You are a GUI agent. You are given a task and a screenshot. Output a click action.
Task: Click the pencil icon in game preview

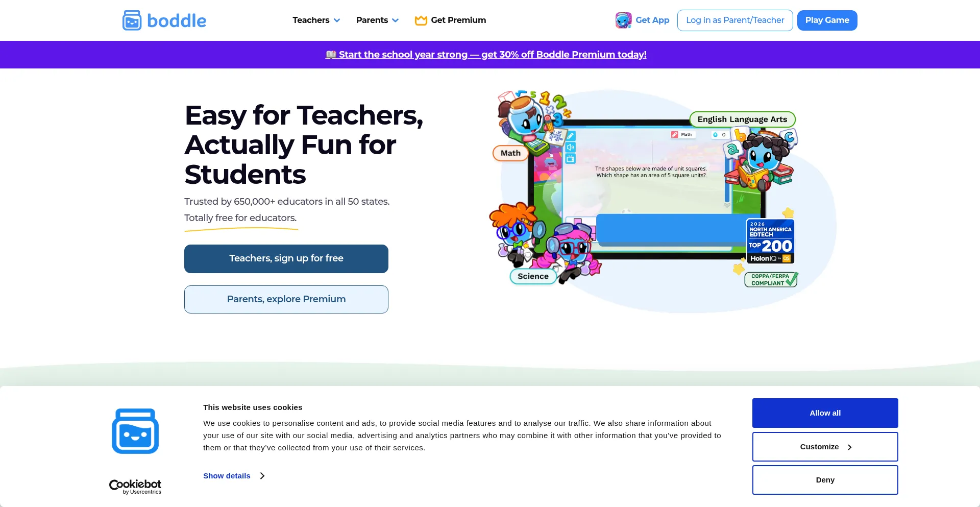571,136
